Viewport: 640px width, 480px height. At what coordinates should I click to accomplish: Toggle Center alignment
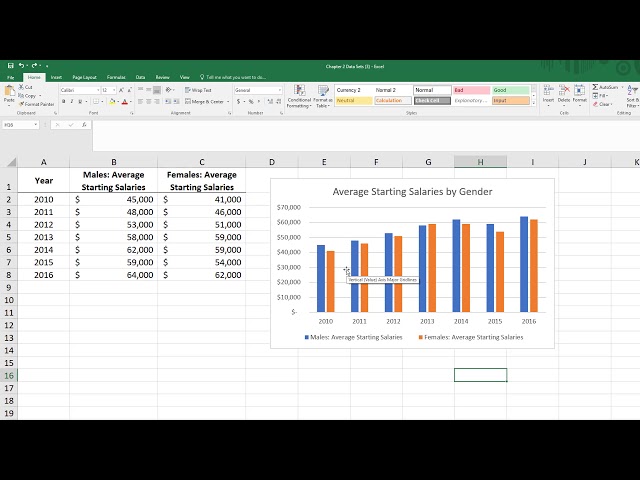pos(149,101)
